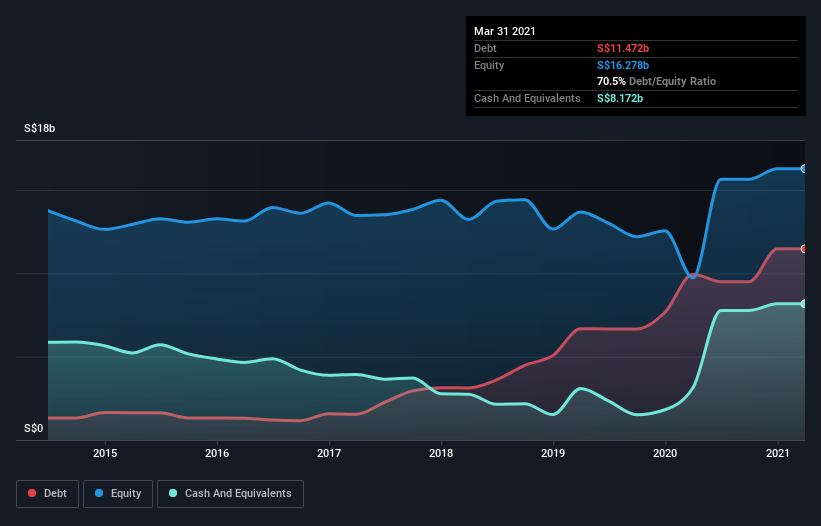This screenshot has width=821, height=526.
Task: Hide the Cash And Equivalents series
Action: pyautogui.click(x=230, y=493)
